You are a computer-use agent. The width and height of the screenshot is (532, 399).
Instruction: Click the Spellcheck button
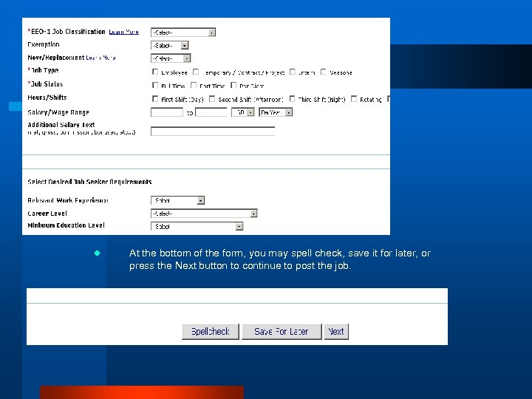click(x=211, y=332)
